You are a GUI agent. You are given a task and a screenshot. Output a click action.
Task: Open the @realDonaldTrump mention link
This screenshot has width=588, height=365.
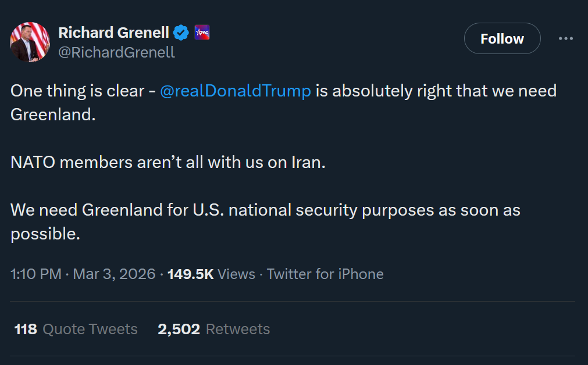[x=235, y=91]
